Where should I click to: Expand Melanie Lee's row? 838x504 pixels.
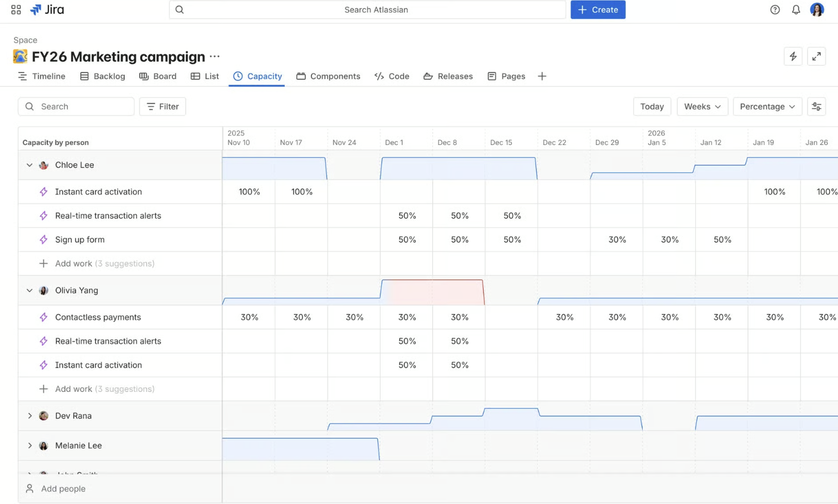[30, 445]
